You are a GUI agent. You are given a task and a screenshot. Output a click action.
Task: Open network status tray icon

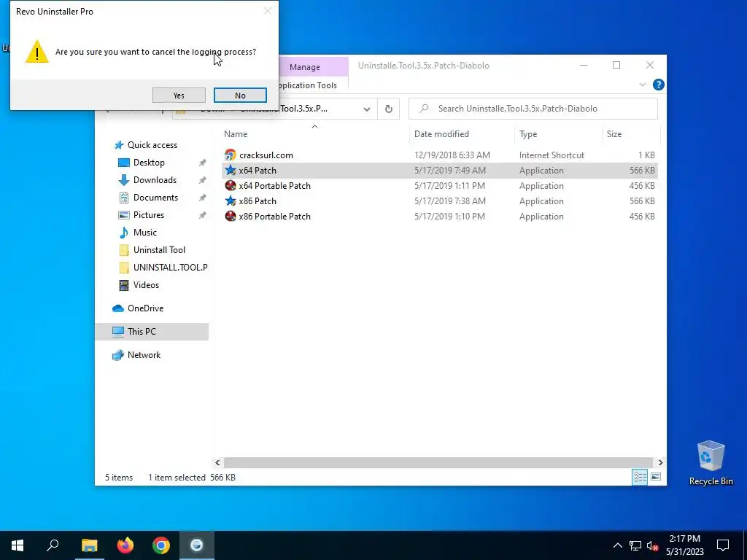635,545
